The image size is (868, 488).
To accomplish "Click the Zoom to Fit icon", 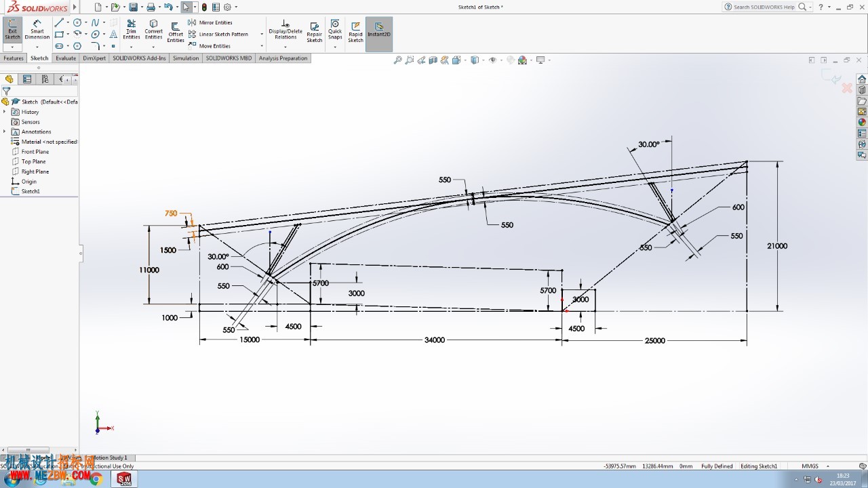I will pos(398,60).
